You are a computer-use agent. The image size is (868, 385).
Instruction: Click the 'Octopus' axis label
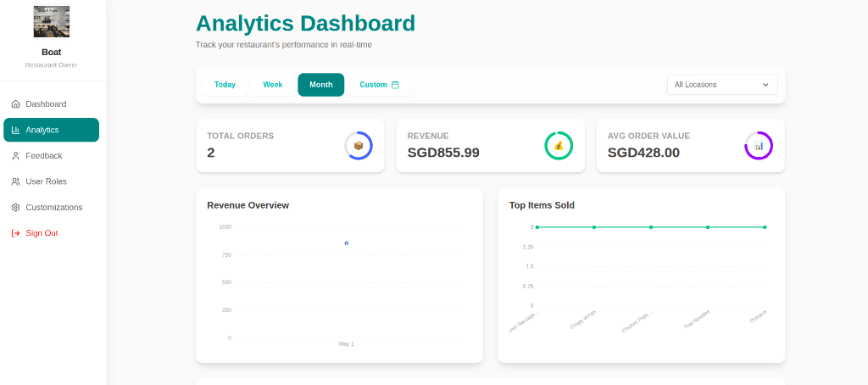pos(759,317)
